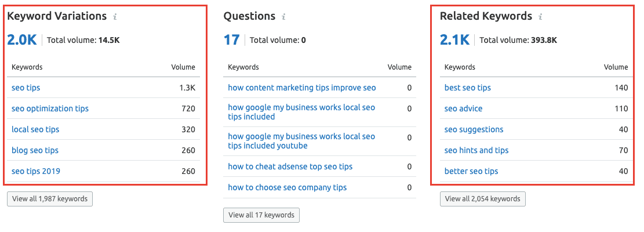This screenshot has width=644, height=232.
Task: Open 'how to cheat adsense top seo tips'
Action: (290, 166)
